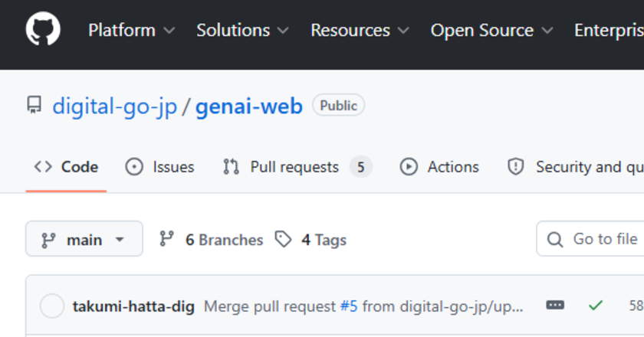Screen dimensions: 644x337
Task: Open the Pull requests tab
Action: pyautogui.click(x=296, y=167)
